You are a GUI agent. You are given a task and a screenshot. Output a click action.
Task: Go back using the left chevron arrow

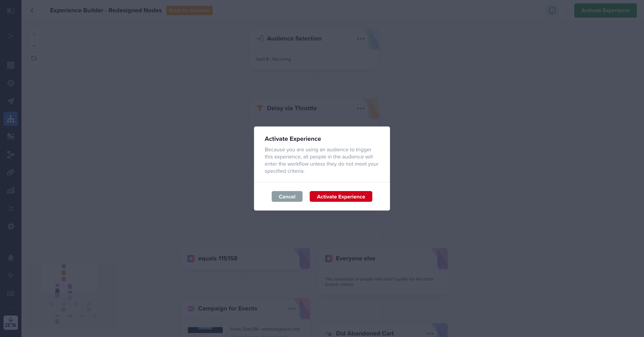32,11
